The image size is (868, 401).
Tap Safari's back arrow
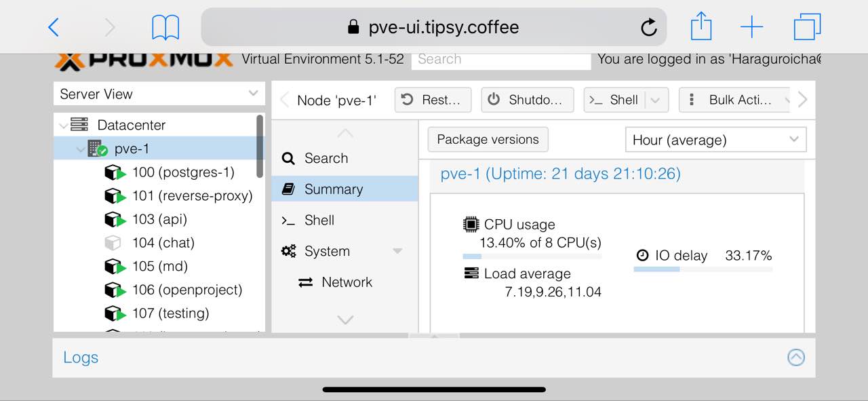54,27
